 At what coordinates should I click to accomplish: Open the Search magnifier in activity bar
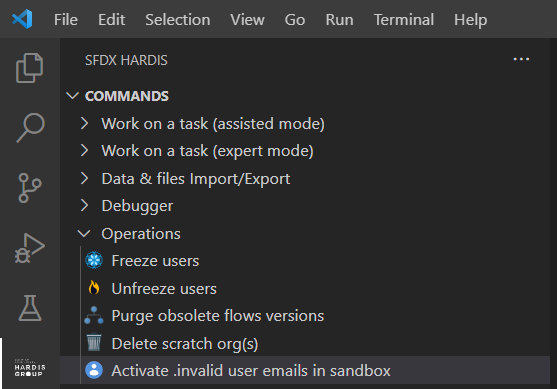pos(30,128)
